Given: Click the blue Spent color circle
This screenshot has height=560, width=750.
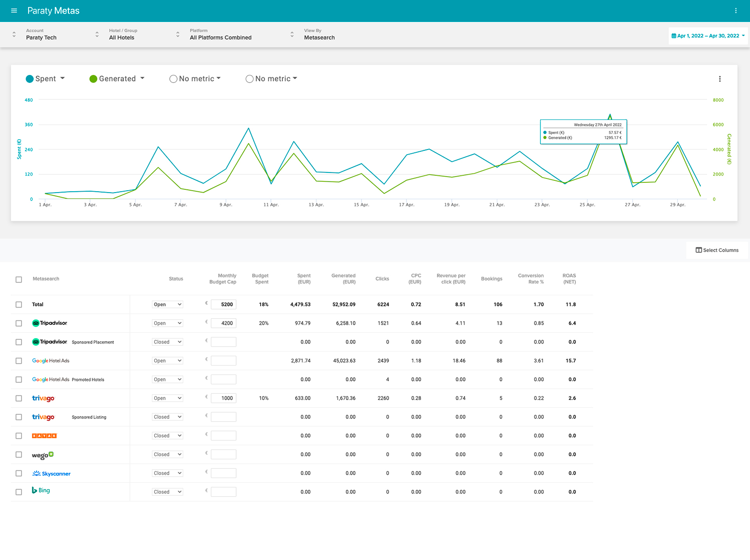Looking at the screenshot, I should (x=30, y=79).
